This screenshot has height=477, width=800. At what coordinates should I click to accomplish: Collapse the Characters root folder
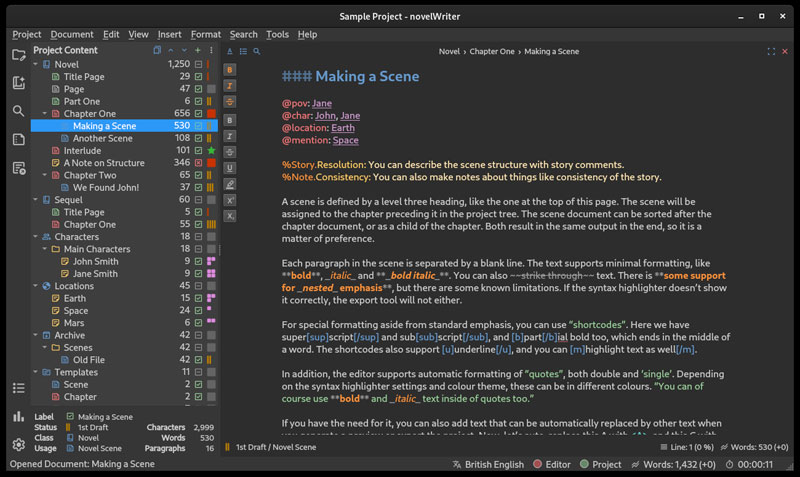click(x=35, y=237)
